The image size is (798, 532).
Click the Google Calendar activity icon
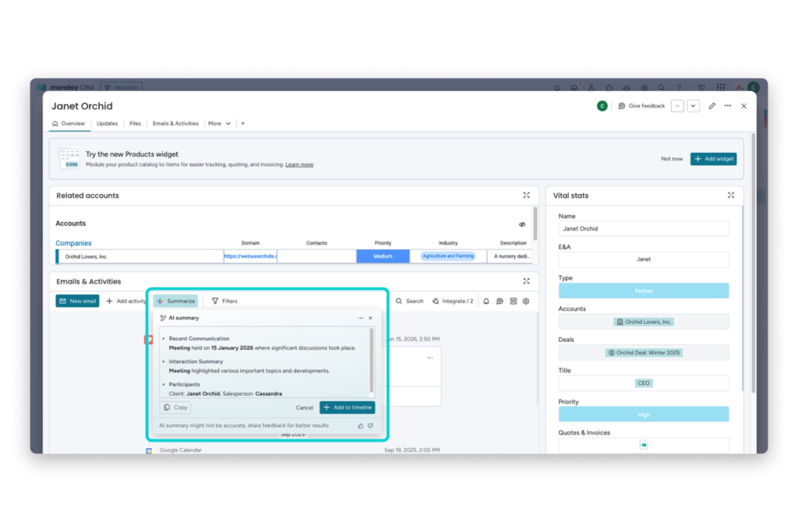(149, 451)
